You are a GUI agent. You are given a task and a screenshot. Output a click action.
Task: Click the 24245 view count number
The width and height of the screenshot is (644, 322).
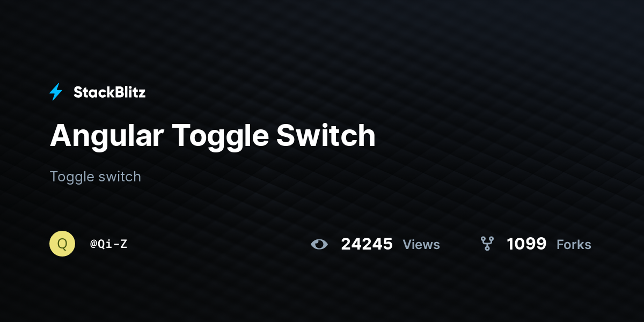(x=367, y=244)
